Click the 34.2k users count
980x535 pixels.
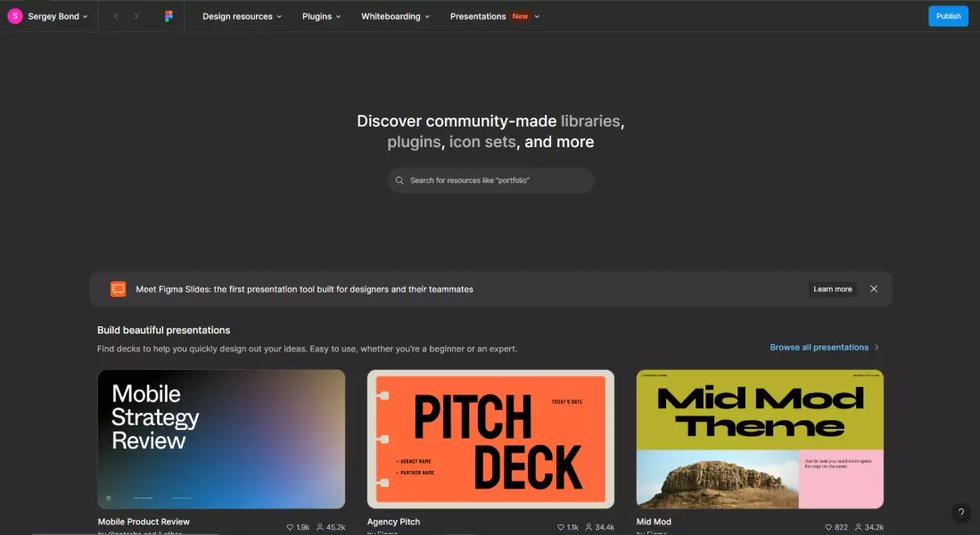point(875,528)
